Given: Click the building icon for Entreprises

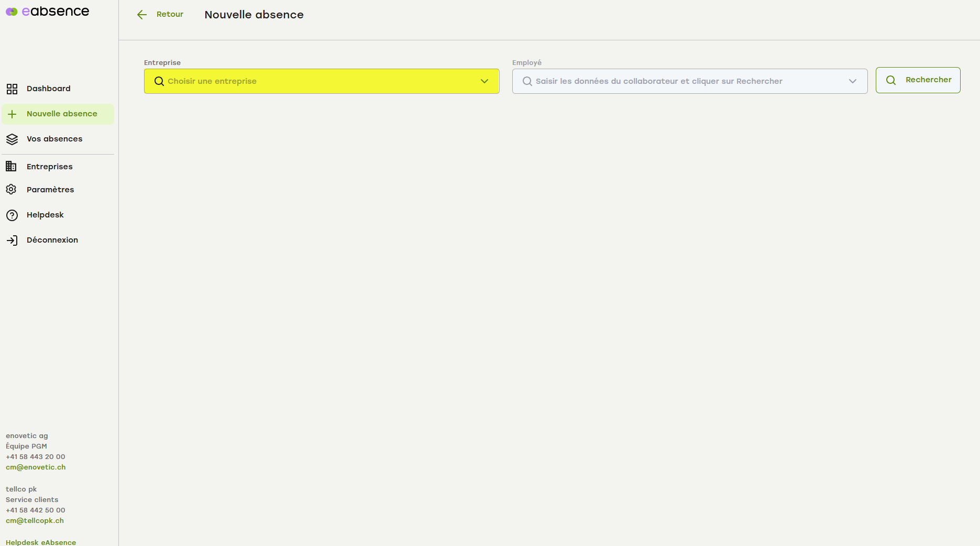Looking at the screenshot, I should [11, 167].
